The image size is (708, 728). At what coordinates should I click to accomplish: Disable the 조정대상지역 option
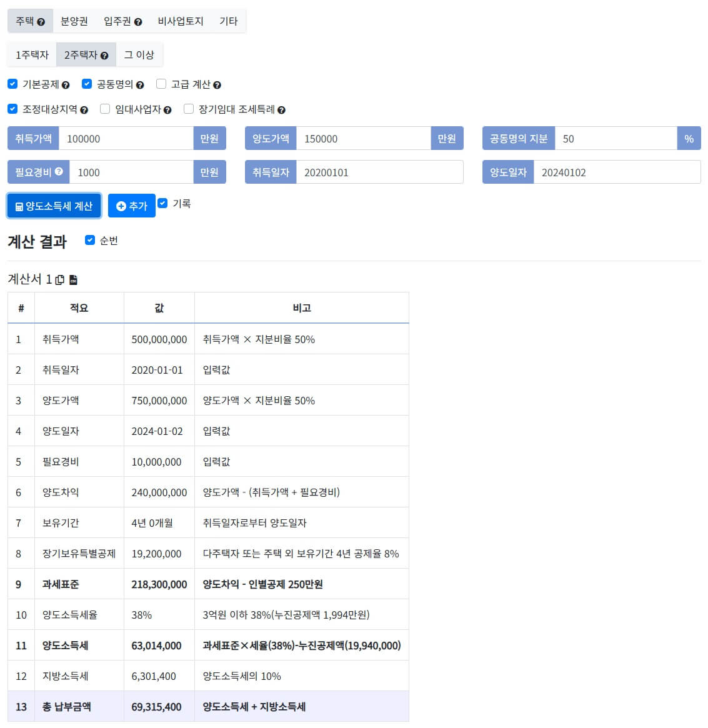(12, 109)
